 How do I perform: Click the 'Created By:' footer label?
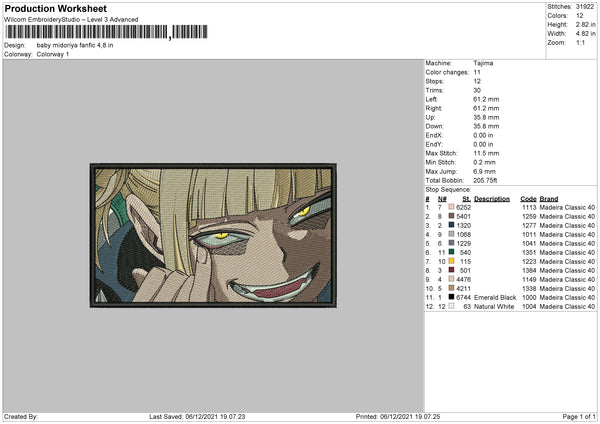click(21, 416)
